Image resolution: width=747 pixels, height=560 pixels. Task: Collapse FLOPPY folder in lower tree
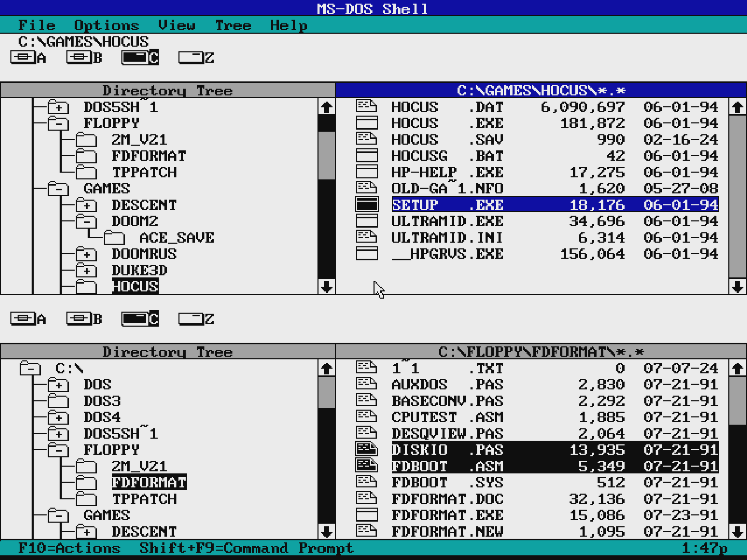click(58, 450)
